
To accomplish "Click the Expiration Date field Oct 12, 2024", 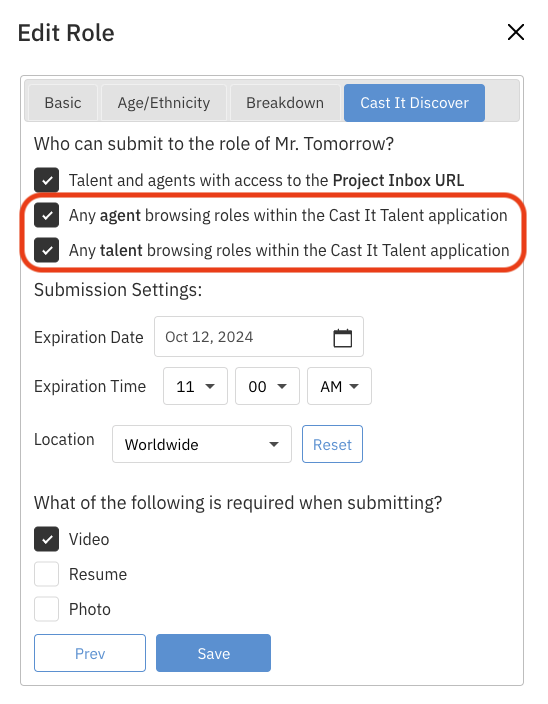I will [259, 337].
